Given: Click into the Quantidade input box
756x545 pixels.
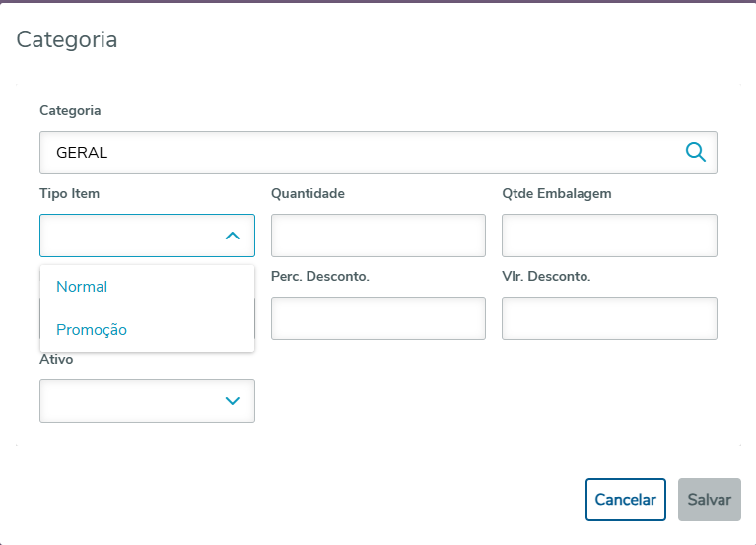Looking at the screenshot, I should tap(378, 236).
